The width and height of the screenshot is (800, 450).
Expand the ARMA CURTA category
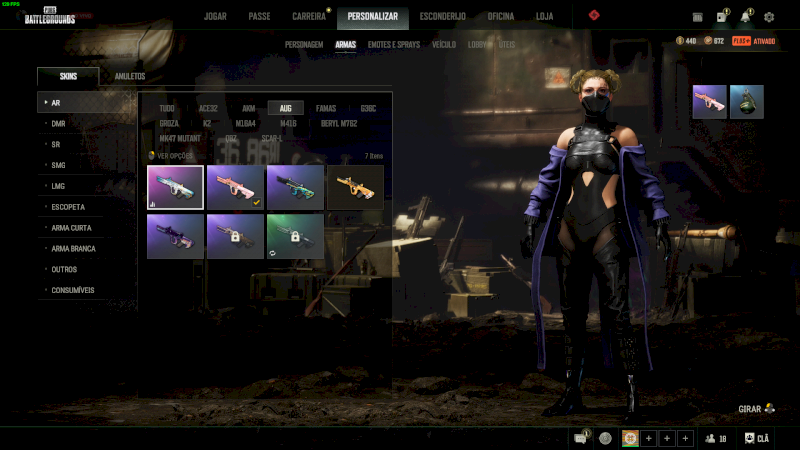[87, 228]
